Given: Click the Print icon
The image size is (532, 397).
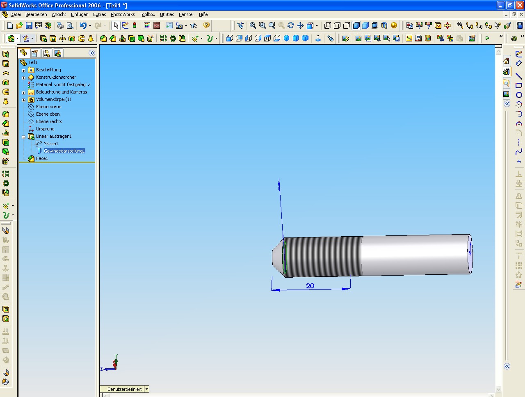Looking at the screenshot, I should (60, 25).
